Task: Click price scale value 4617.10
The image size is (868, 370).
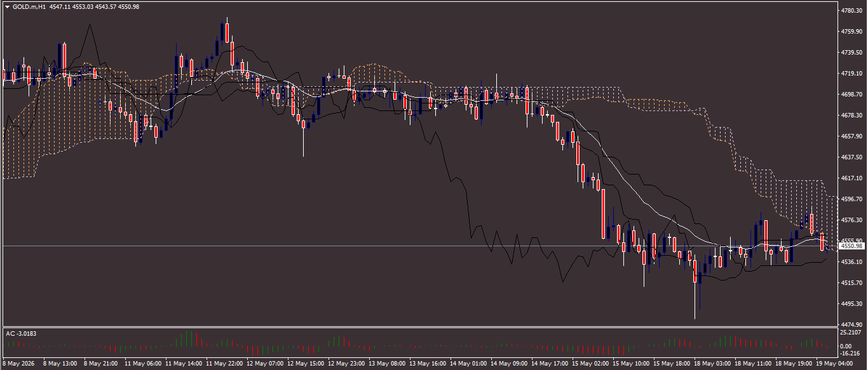Action: [850, 178]
